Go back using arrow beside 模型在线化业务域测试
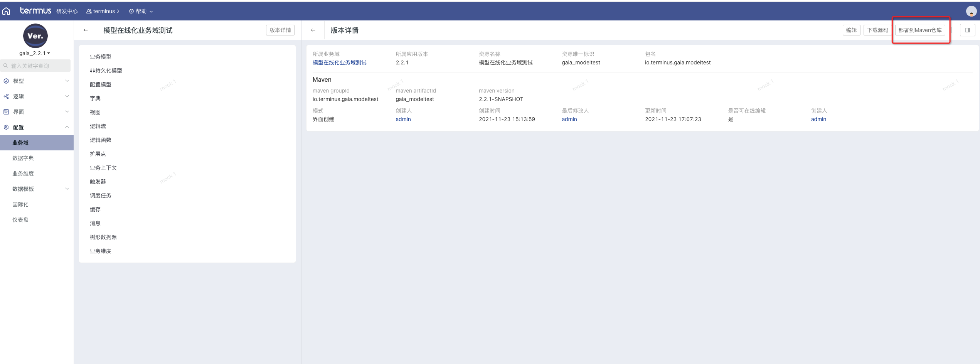Screen dimensions: 980x364 [x=86, y=30]
